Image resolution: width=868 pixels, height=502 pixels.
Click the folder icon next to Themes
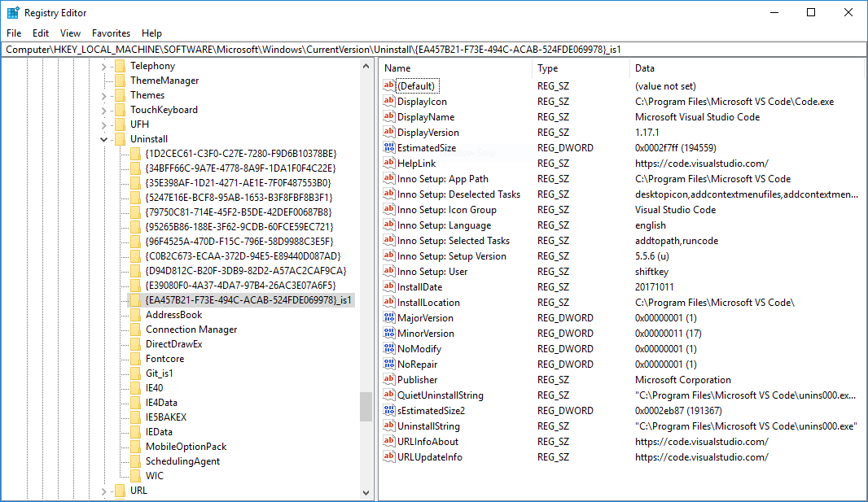(x=121, y=96)
